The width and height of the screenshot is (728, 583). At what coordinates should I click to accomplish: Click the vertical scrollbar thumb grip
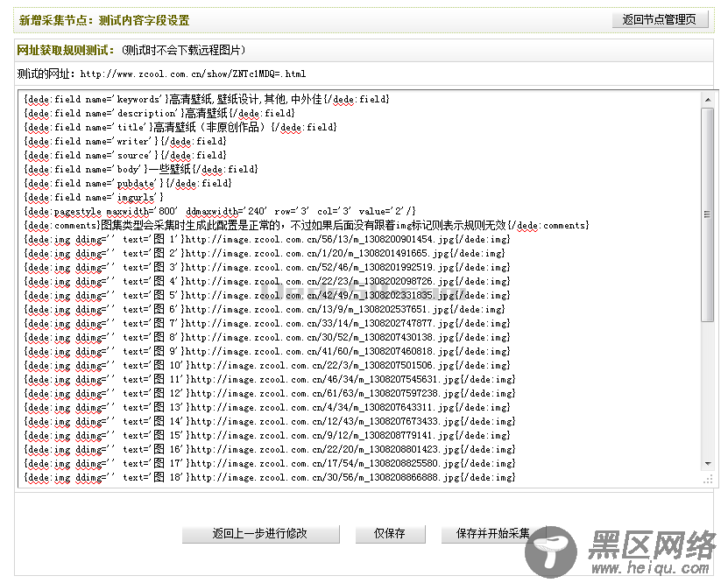click(708, 214)
